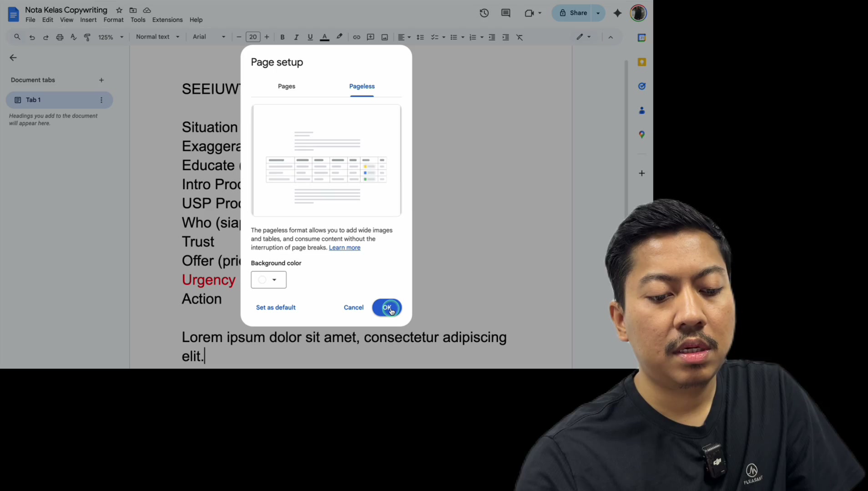Click the OK button
This screenshot has height=491, width=868.
tap(387, 308)
